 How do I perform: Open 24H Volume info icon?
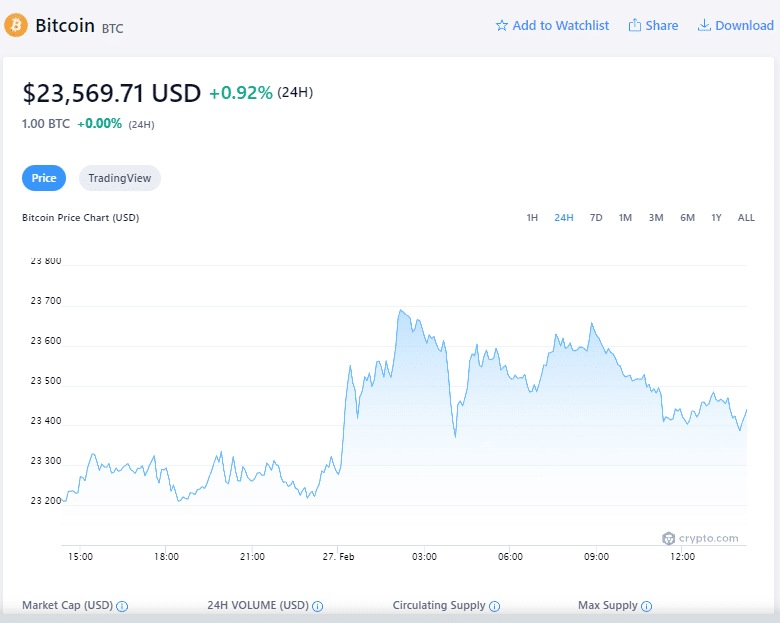coord(317,606)
